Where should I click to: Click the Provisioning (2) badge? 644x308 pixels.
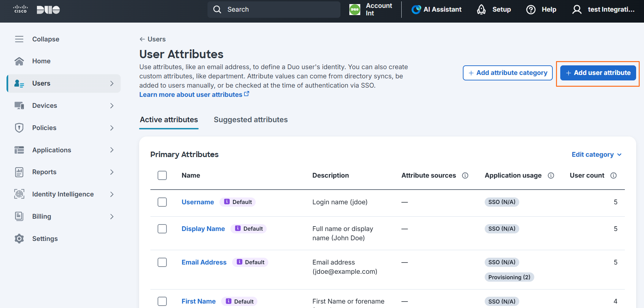[509, 277]
